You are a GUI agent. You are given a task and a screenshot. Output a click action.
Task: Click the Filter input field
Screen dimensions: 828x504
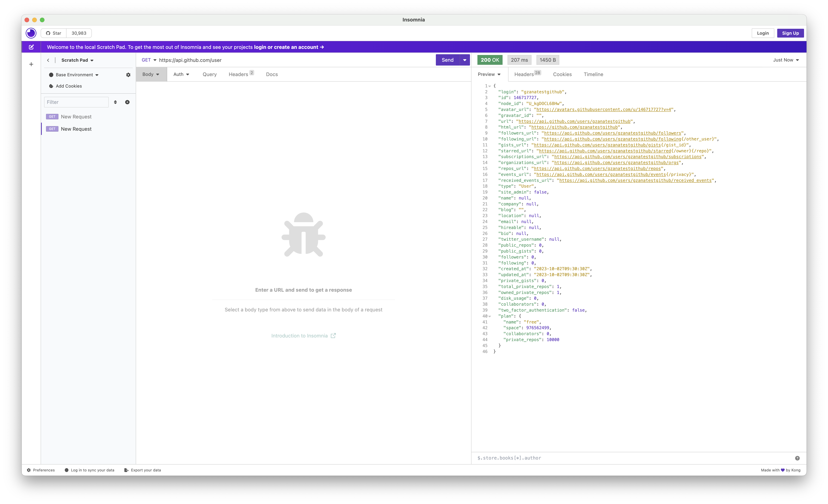[76, 102]
